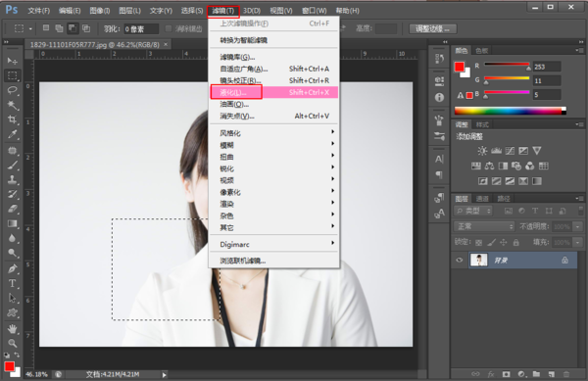The height and width of the screenshot is (381, 588).
Task: Expand the Pixelate (像素化) submenu
Action: [x=274, y=192]
